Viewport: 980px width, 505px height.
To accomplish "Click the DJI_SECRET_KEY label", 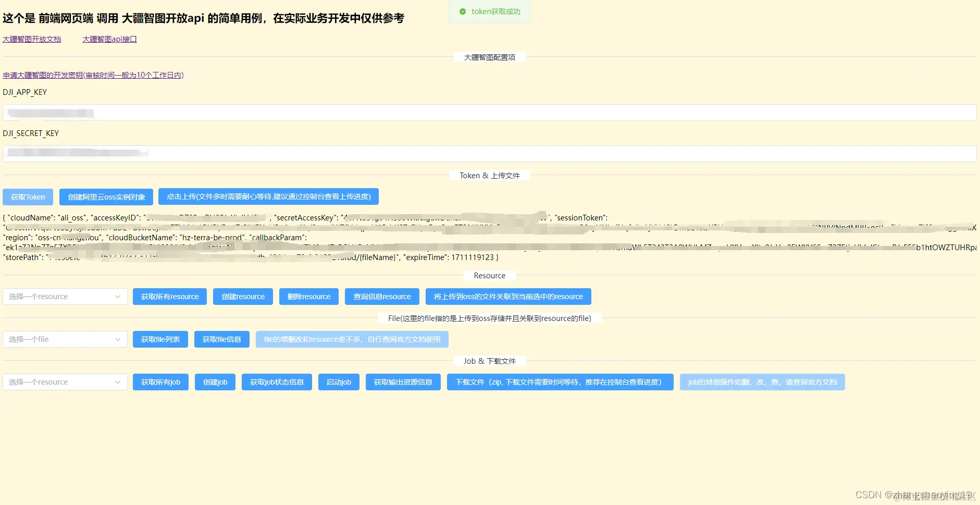I will pyautogui.click(x=31, y=133).
